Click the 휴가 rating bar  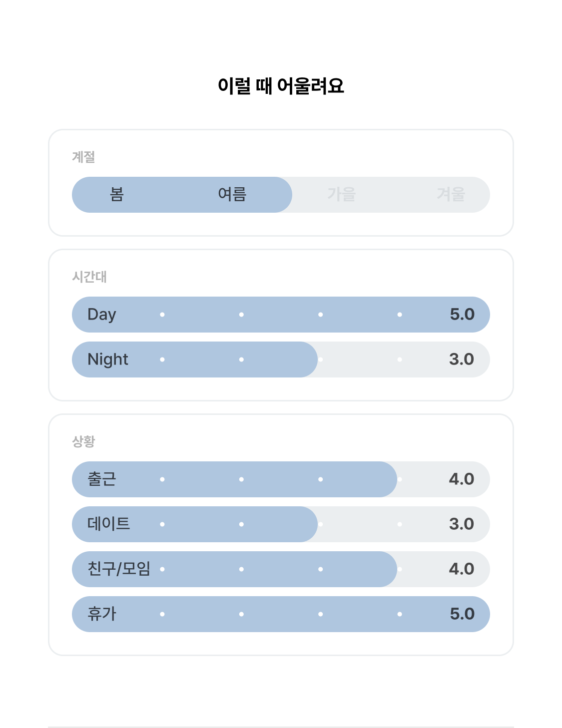(281, 614)
